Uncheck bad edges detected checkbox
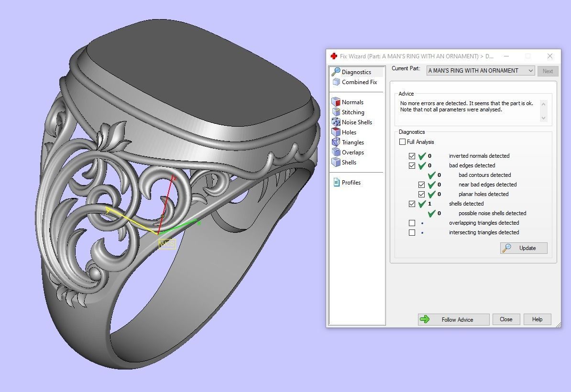This screenshot has height=392, width=571. click(412, 165)
